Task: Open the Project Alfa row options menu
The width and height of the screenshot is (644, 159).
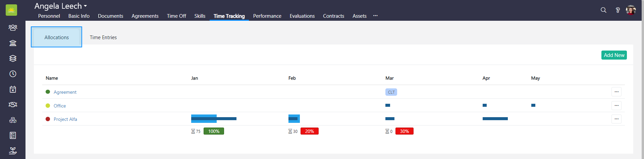Action: pos(616,119)
